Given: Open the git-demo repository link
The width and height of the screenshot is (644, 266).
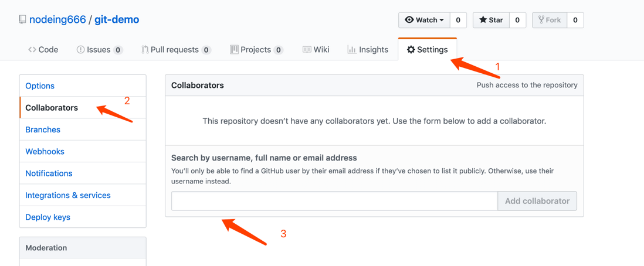Looking at the screenshot, I should pyautogui.click(x=117, y=19).
